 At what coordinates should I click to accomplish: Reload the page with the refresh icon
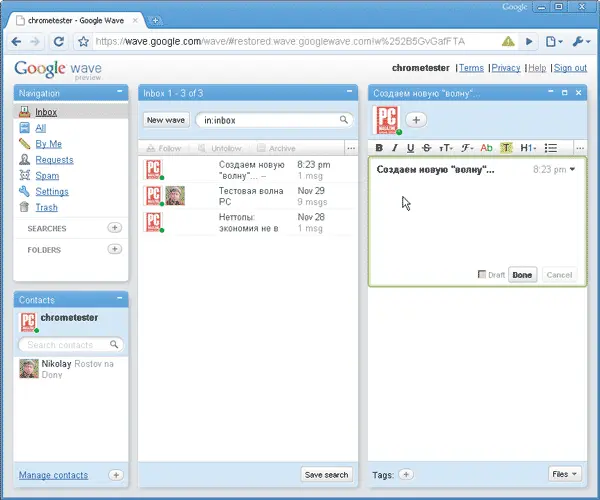pos(59,41)
